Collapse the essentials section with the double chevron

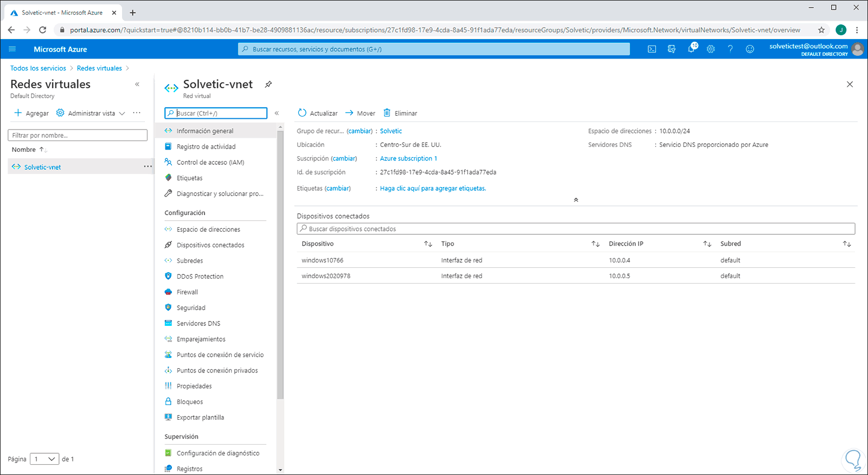pos(576,200)
